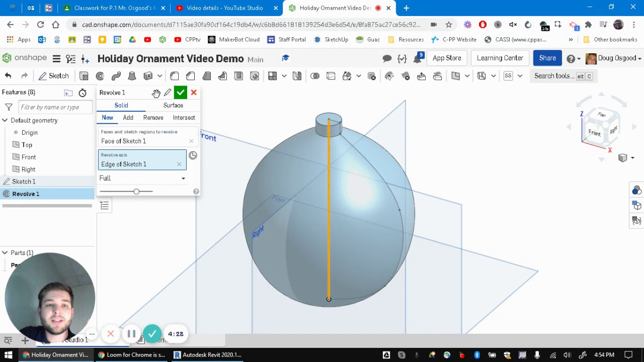Click the Search tools field

point(563,76)
